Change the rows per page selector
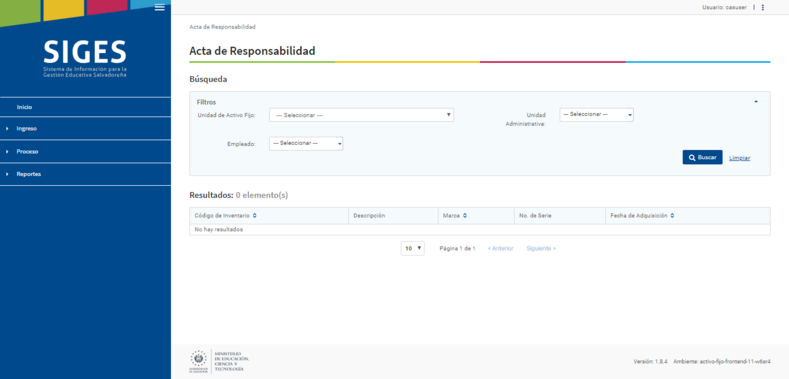Image resolution: width=789 pixels, height=379 pixels. click(x=413, y=248)
